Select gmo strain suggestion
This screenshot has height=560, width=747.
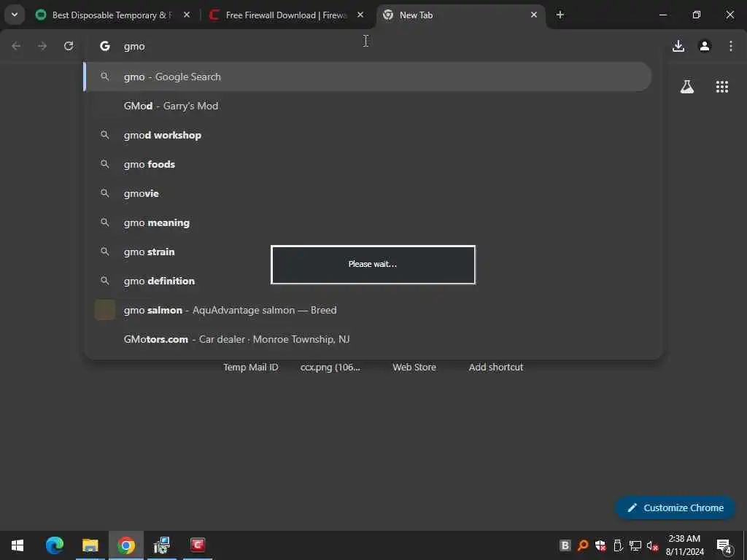click(368, 252)
